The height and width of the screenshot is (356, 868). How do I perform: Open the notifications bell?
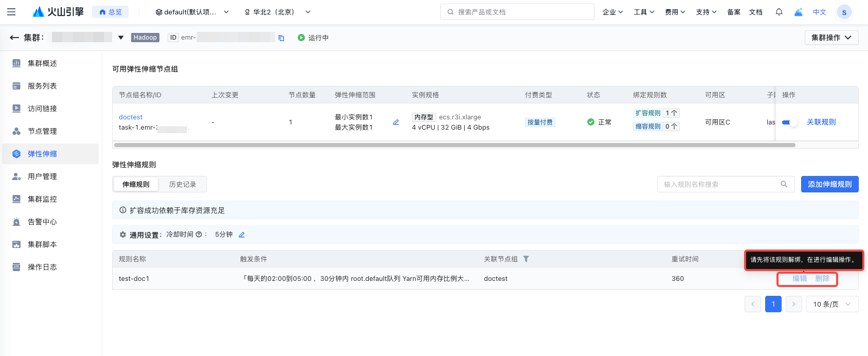tap(779, 12)
